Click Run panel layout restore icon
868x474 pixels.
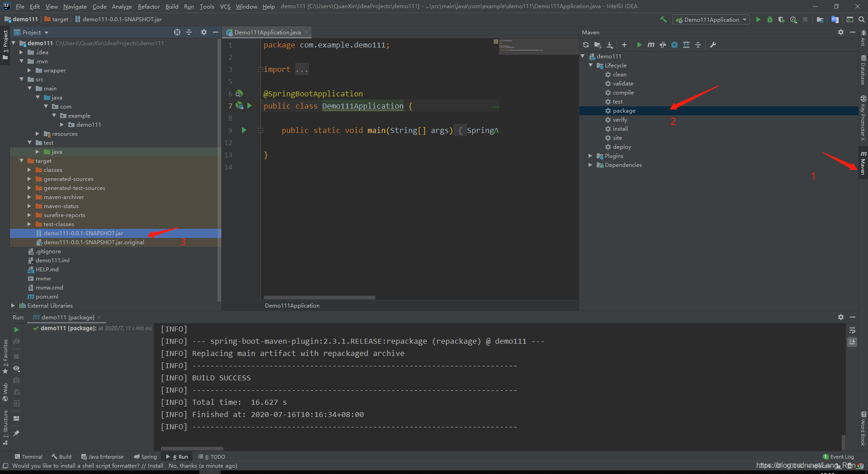coord(16,418)
